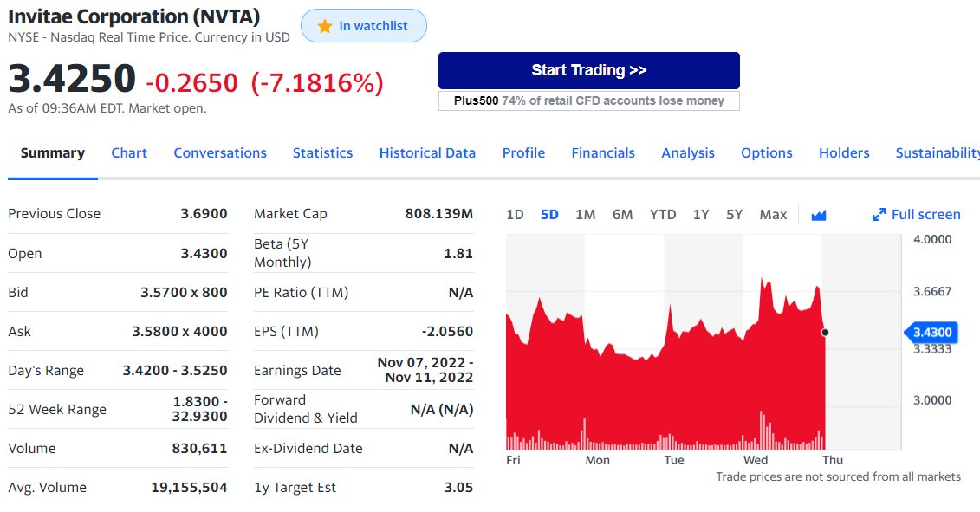Open the Plus500 disclaimer banner

tap(588, 100)
